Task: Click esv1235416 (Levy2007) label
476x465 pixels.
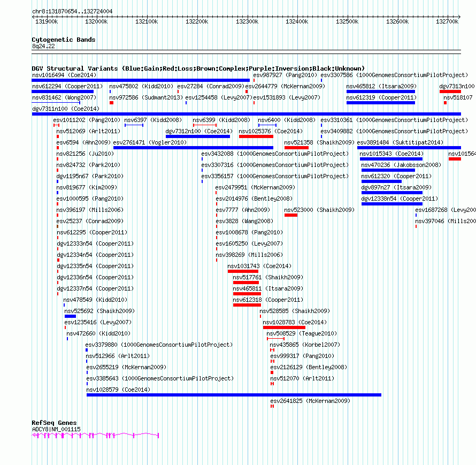Action: (98, 322)
